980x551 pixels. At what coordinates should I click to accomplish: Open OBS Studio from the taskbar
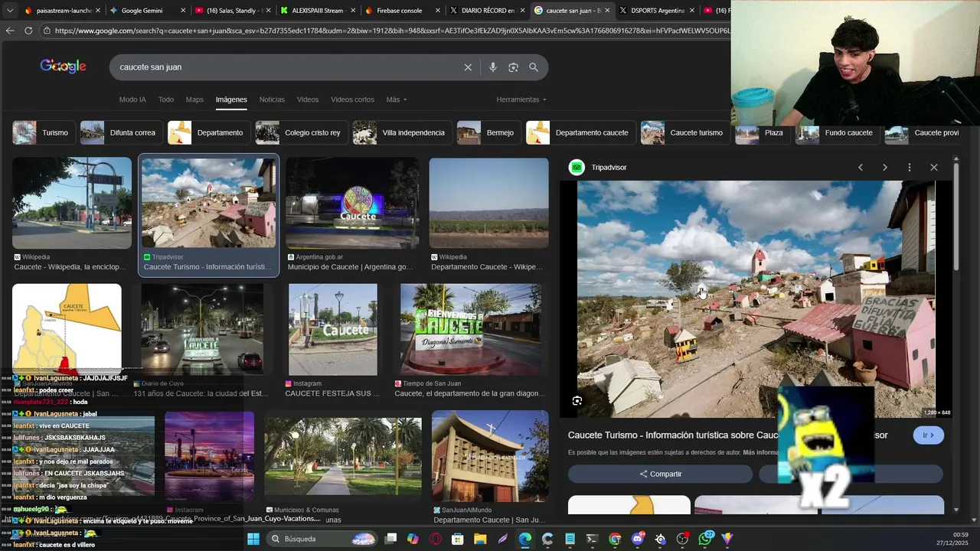pyautogui.click(x=682, y=539)
